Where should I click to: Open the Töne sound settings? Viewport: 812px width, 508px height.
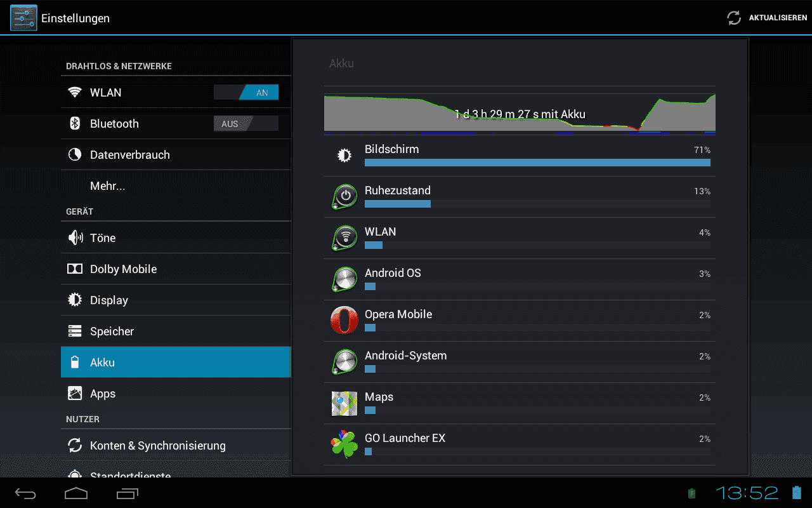[x=176, y=238]
